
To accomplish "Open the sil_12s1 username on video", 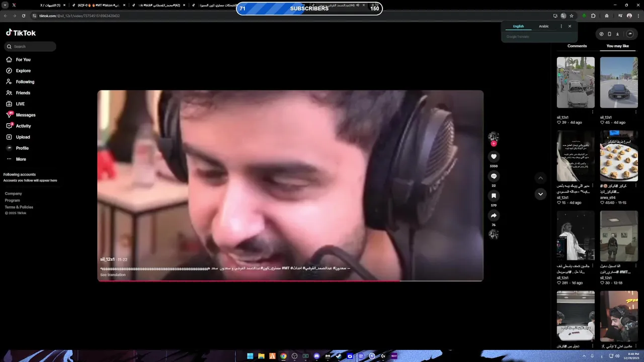I will 107,259.
